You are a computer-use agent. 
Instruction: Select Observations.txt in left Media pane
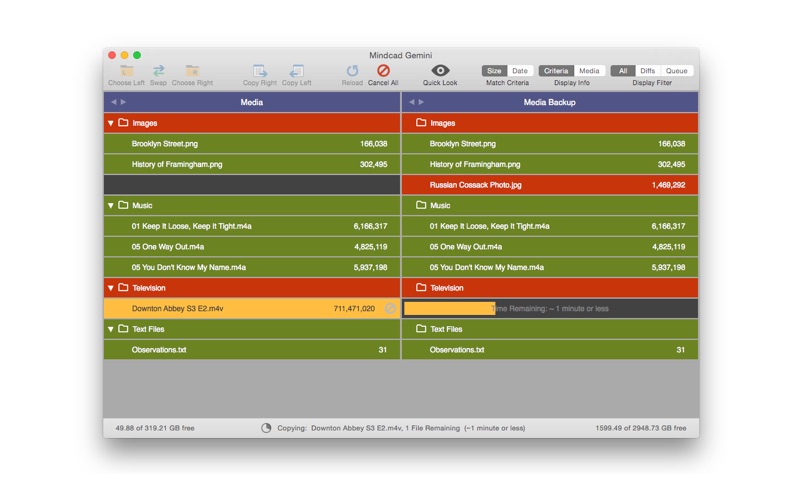pos(159,350)
